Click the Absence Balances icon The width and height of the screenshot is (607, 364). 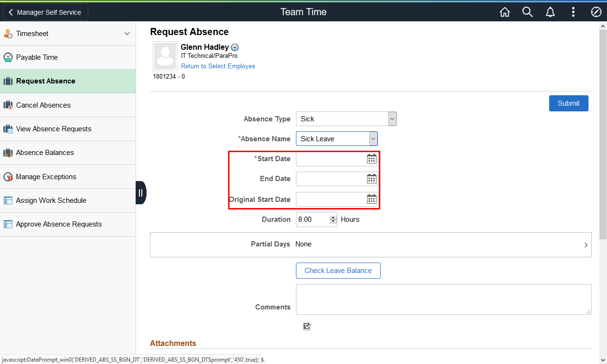point(8,153)
